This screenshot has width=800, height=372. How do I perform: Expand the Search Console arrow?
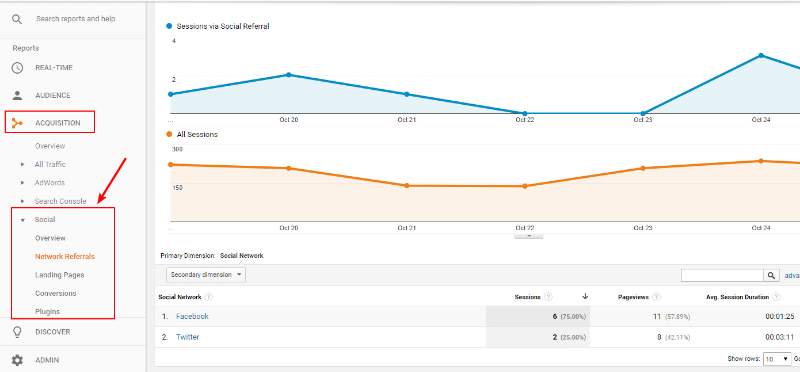(x=22, y=202)
